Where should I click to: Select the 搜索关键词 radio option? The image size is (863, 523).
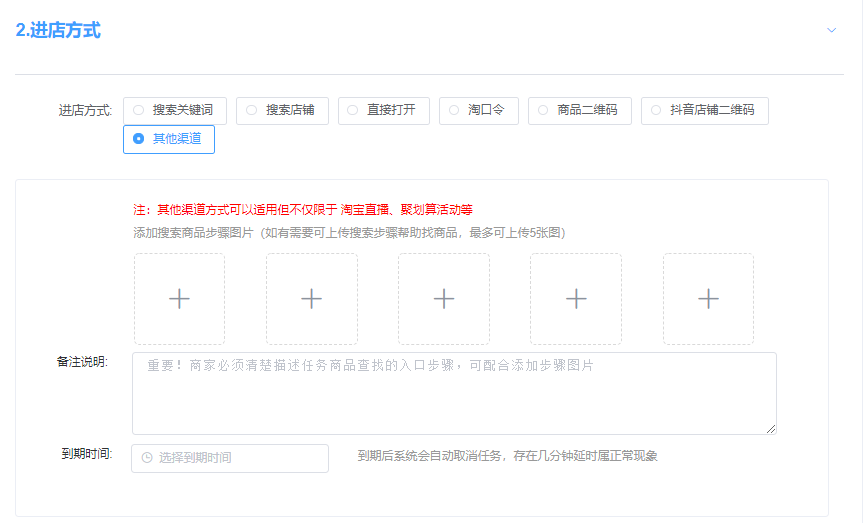[x=175, y=110]
